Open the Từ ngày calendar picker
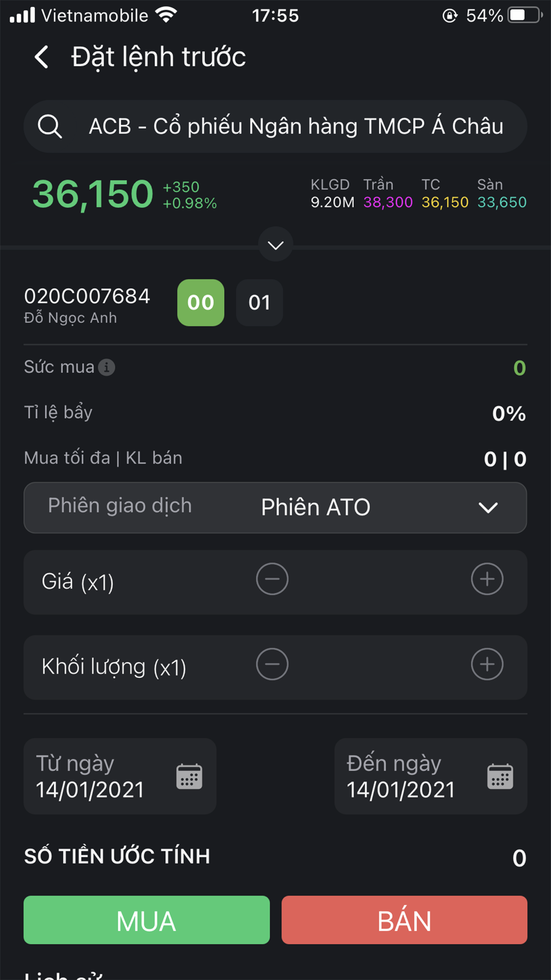The image size is (551, 980). pyautogui.click(x=189, y=777)
